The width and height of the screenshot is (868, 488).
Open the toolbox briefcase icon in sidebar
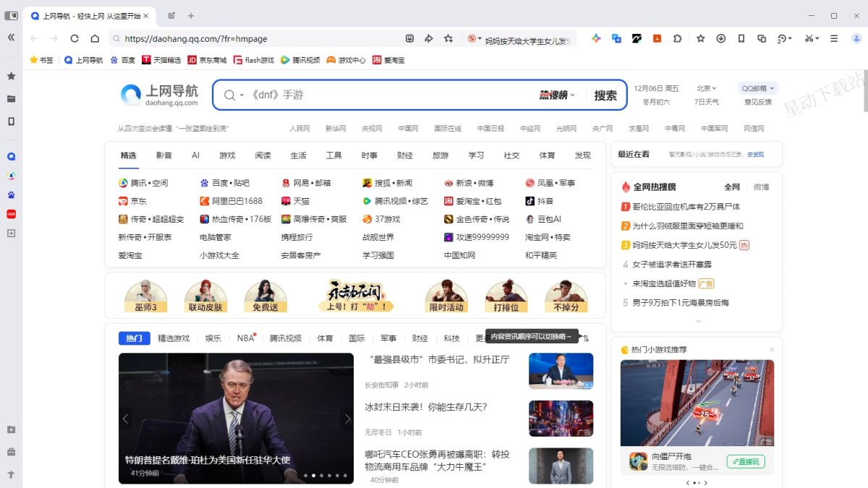(x=11, y=453)
